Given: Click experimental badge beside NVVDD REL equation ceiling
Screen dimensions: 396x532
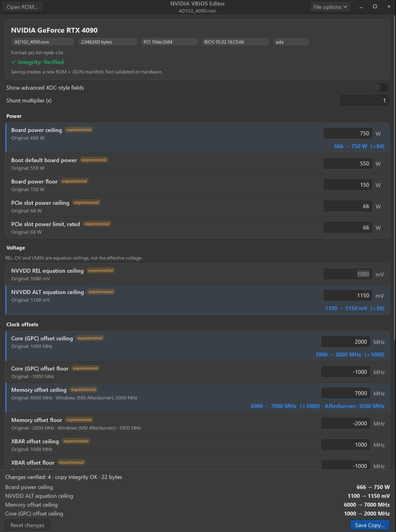Looking at the screenshot, I should (101, 271).
